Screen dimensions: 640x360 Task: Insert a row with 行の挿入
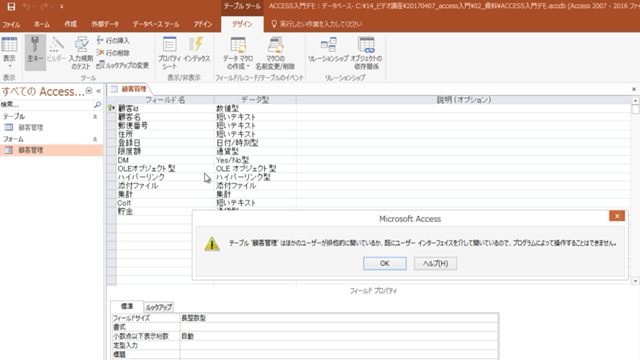pyautogui.click(x=113, y=40)
